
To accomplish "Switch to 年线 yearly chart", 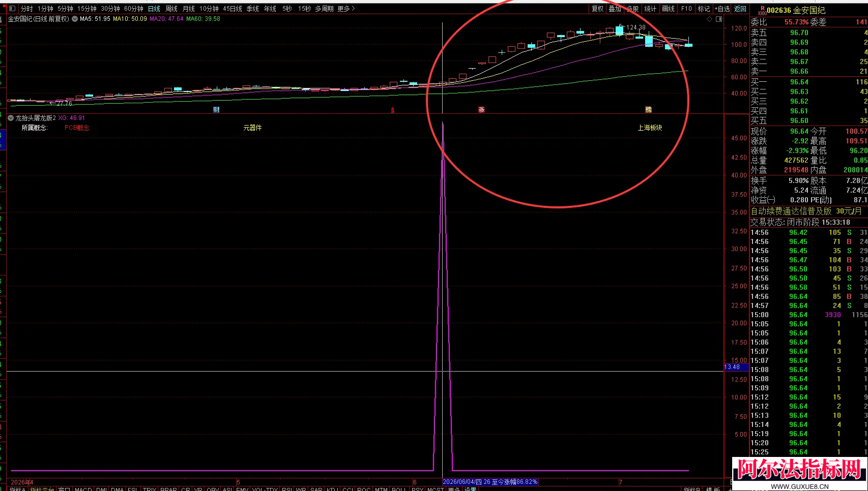I will click(x=270, y=9).
